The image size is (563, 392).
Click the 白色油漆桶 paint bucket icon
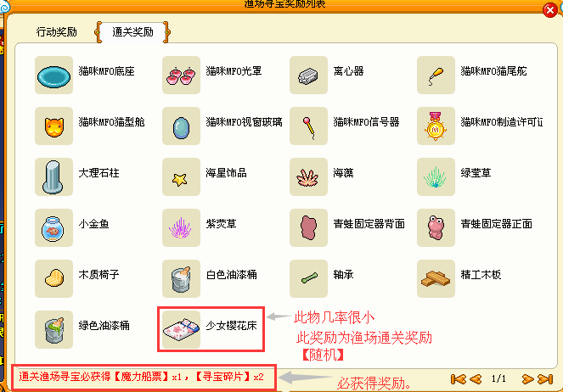tap(181, 279)
